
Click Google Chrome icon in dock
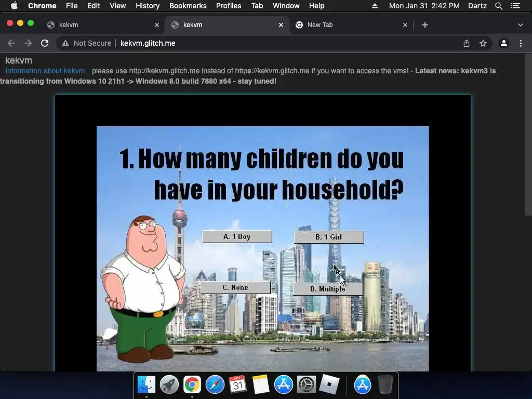[x=192, y=385]
